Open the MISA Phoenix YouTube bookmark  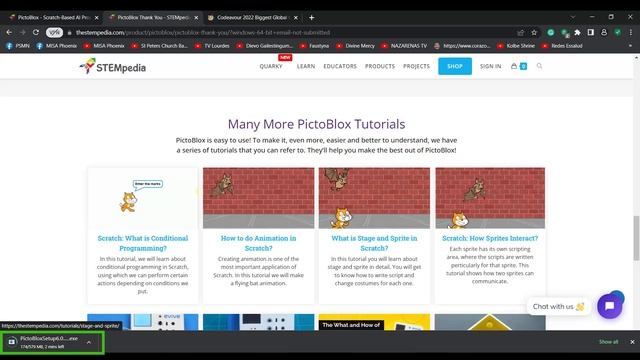[104, 46]
